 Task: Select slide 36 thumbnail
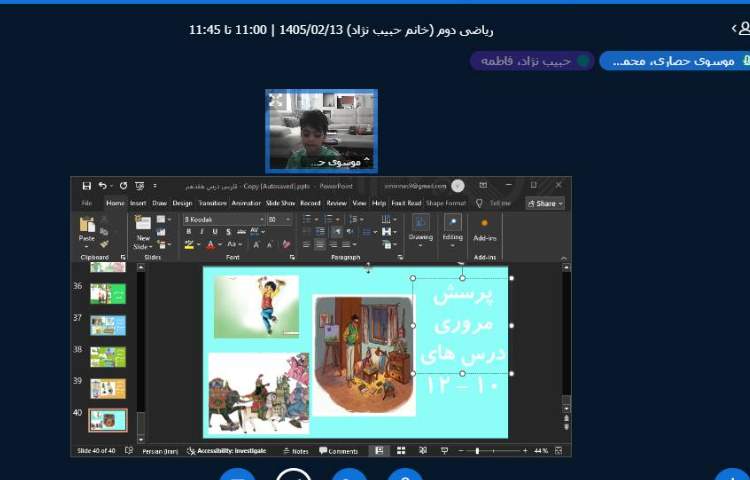108,294
